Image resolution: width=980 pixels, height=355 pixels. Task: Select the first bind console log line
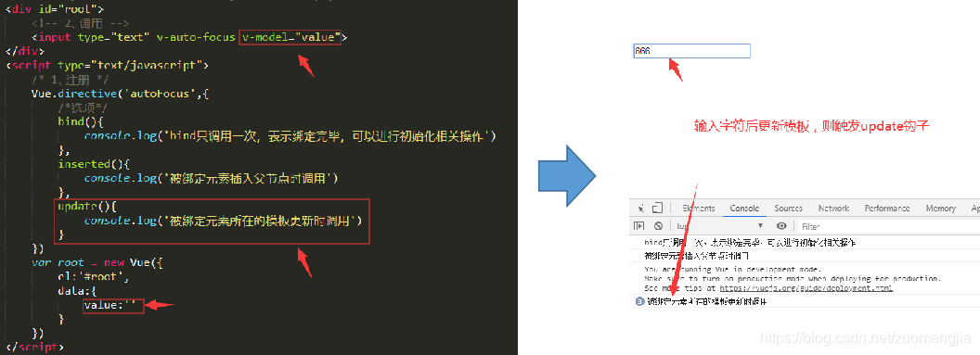[750, 243]
